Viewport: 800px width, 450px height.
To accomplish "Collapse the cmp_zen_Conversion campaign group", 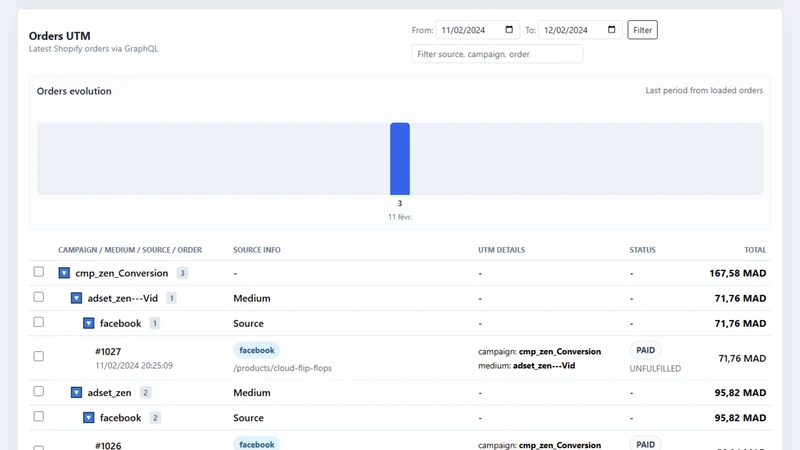I will (x=64, y=273).
